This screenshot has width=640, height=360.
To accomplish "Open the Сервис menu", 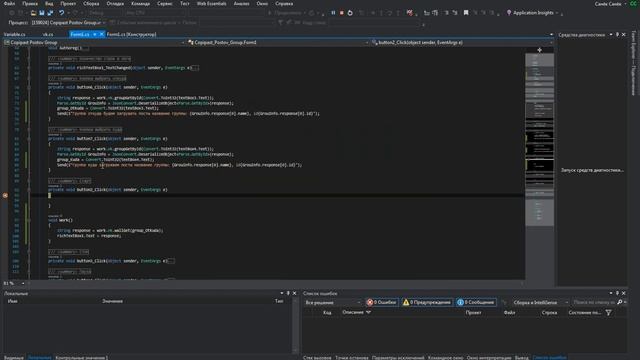I will point(164,3).
